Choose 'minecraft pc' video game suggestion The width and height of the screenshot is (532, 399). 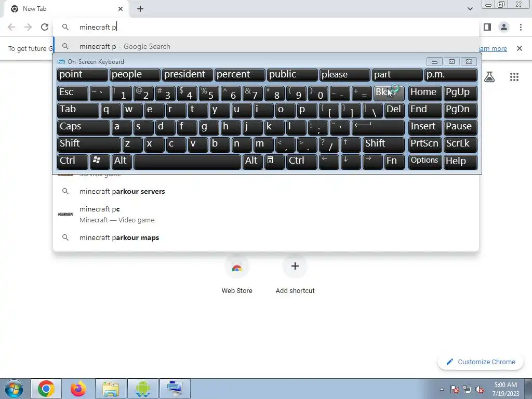click(266, 215)
